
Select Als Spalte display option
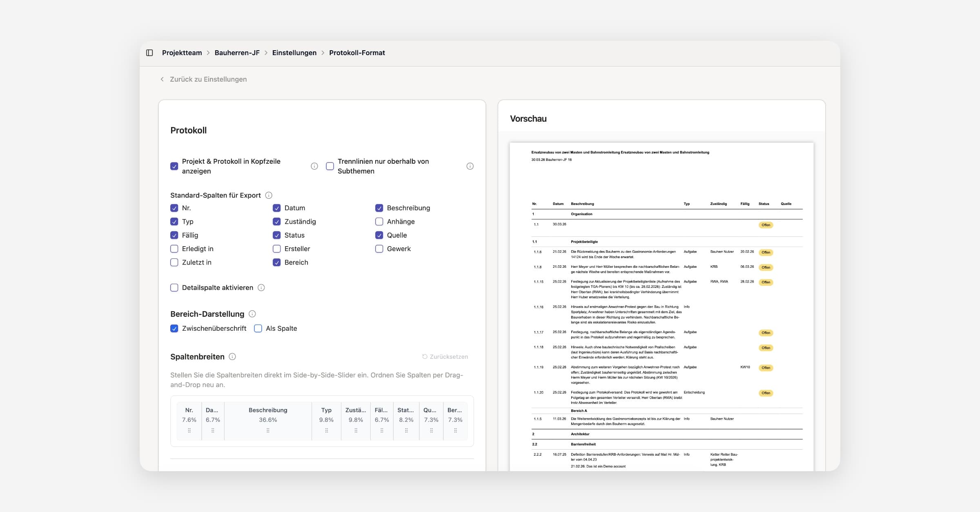(258, 328)
